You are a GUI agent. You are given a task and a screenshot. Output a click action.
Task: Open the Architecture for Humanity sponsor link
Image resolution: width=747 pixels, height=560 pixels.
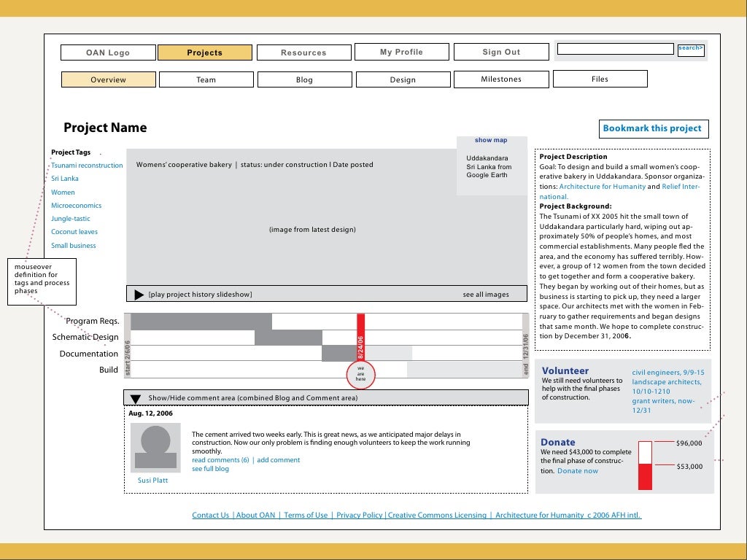[602, 187]
